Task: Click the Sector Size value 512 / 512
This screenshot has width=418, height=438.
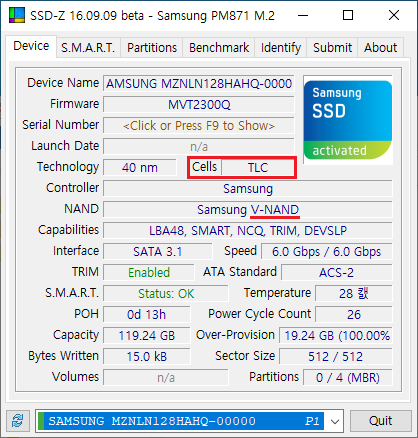Action: coord(336,357)
